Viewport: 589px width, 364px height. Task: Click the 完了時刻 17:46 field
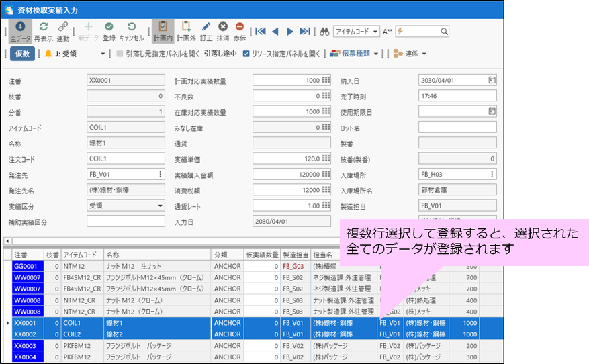pyautogui.click(x=457, y=96)
